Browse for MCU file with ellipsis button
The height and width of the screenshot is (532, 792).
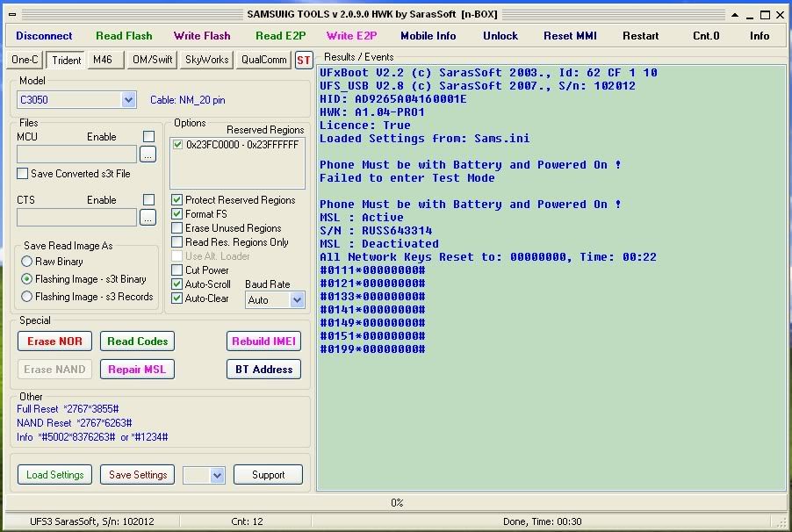148,155
